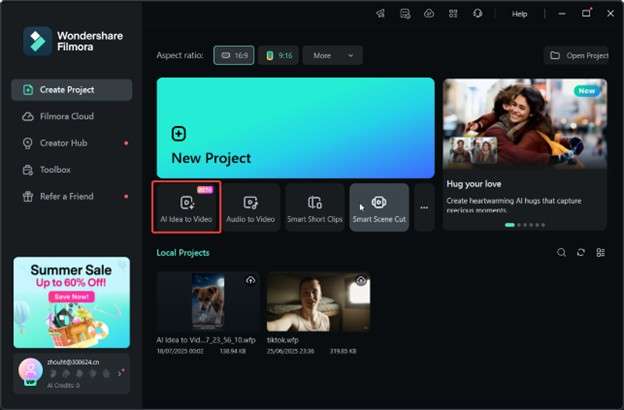
Task: Click Save Now on Summer Sale banner
Action: [x=72, y=297]
